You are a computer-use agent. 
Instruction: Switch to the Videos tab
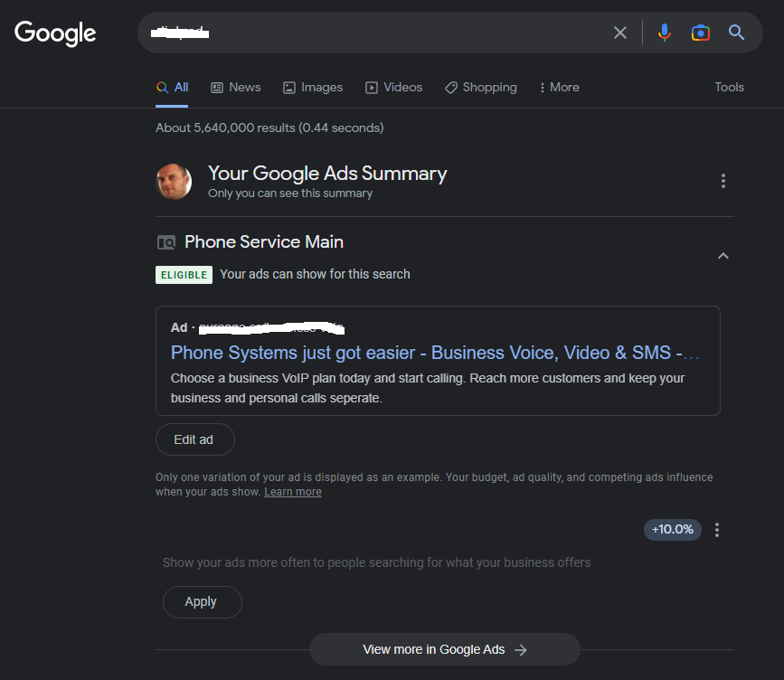coord(394,88)
